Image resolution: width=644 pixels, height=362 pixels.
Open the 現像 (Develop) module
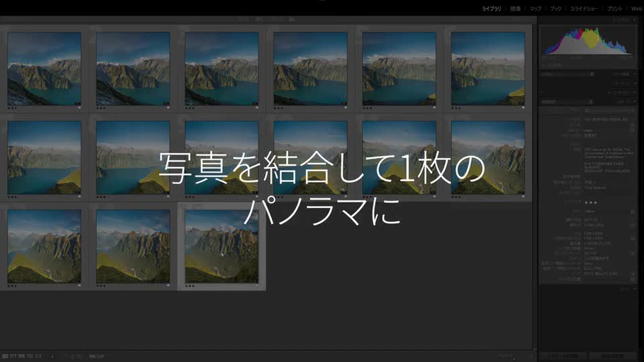[515, 9]
